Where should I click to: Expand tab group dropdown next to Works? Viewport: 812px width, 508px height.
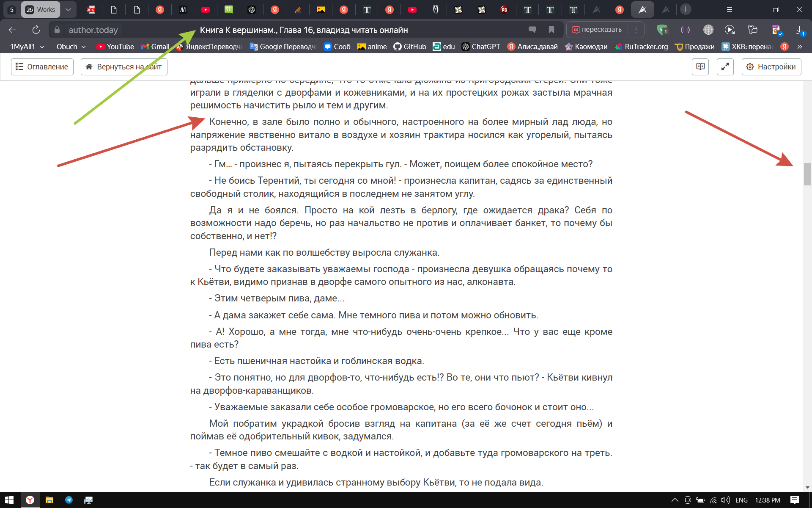point(68,9)
